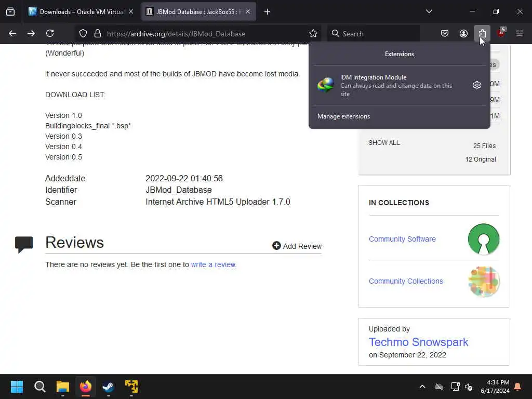The image size is (532, 399).
Task: Open the yellow pipes app on the taskbar
Action: pos(131,387)
